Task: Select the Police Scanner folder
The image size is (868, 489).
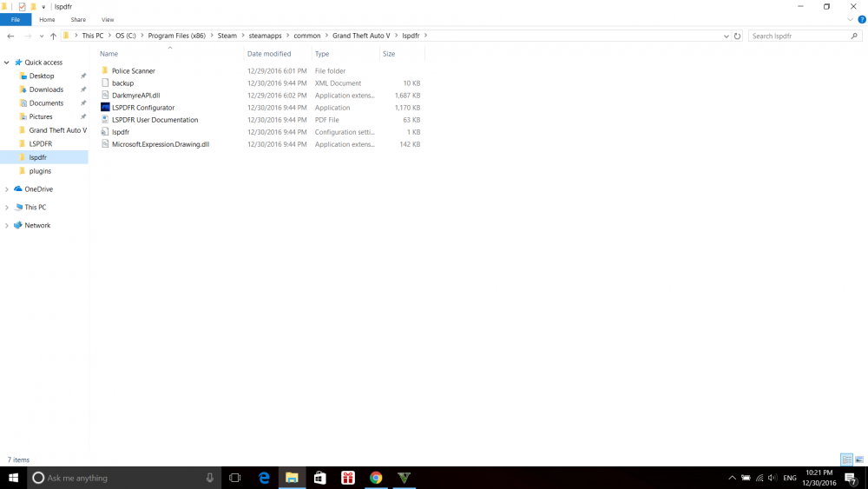Action: click(134, 71)
